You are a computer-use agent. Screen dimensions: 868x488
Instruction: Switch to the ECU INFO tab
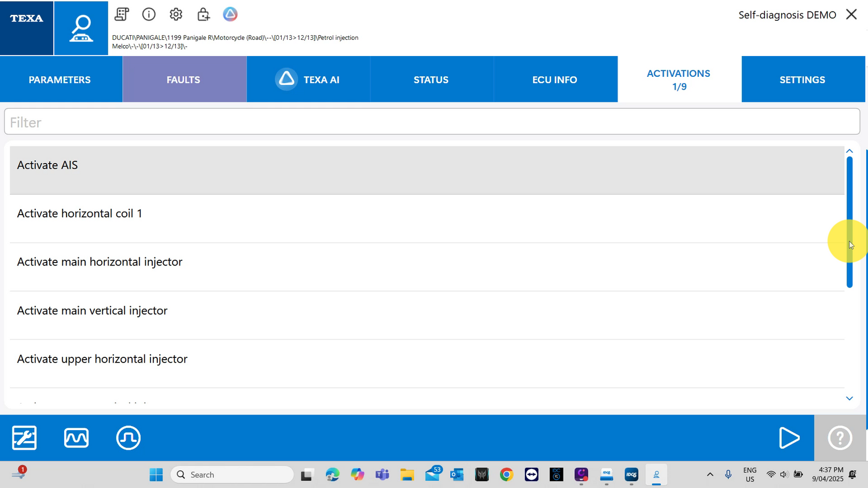[555, 80]
